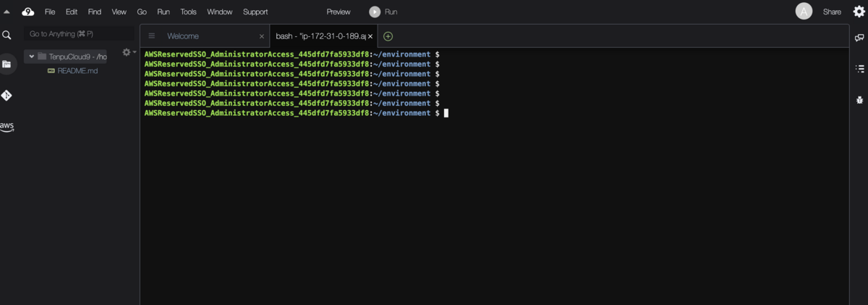The image size is (868, 305).
Task: Open the Collaborate chat panel icon
Action: pyautogui.click(x=859, y=38)
